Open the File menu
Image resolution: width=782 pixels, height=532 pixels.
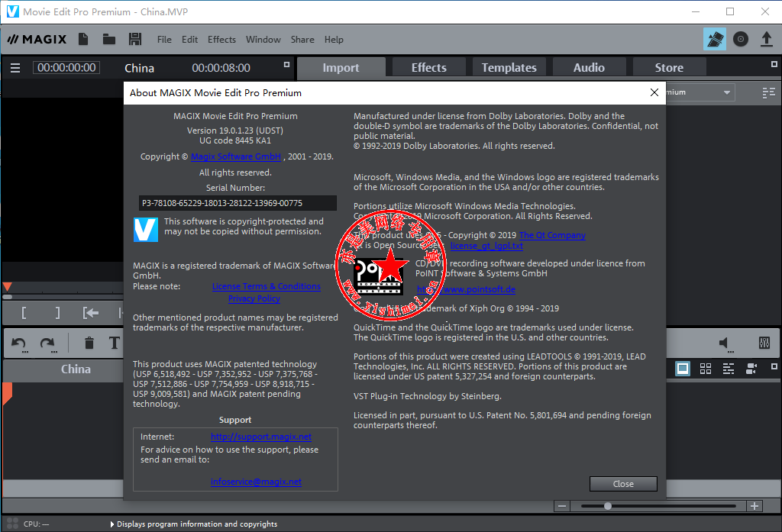click(164, 40)
